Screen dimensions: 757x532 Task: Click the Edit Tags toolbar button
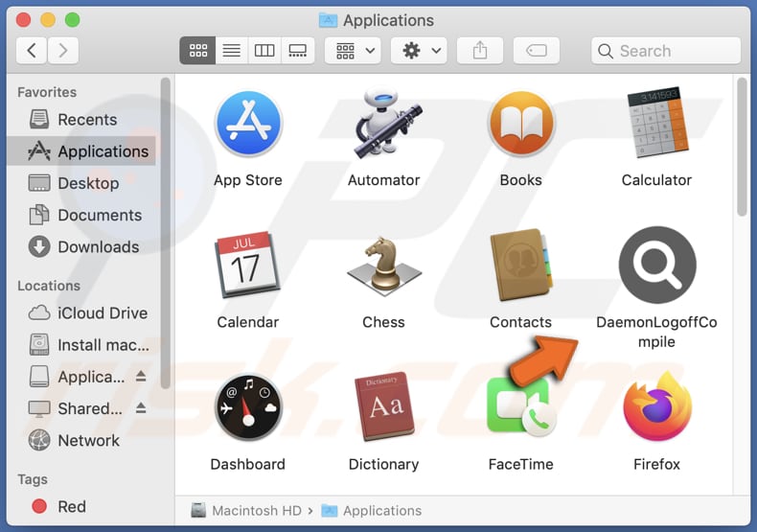tap(537, 50)
